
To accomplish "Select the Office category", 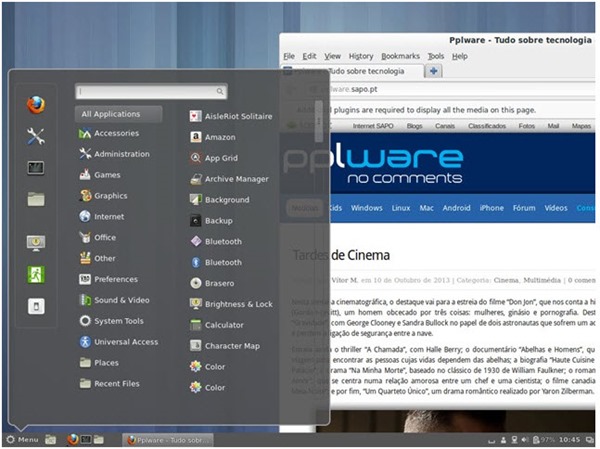I will tap(98, 237).
